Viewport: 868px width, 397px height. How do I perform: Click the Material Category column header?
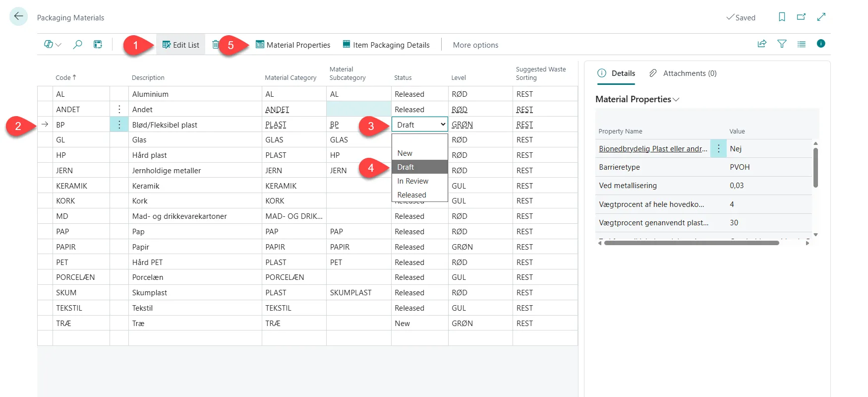(x=290, y=77)
